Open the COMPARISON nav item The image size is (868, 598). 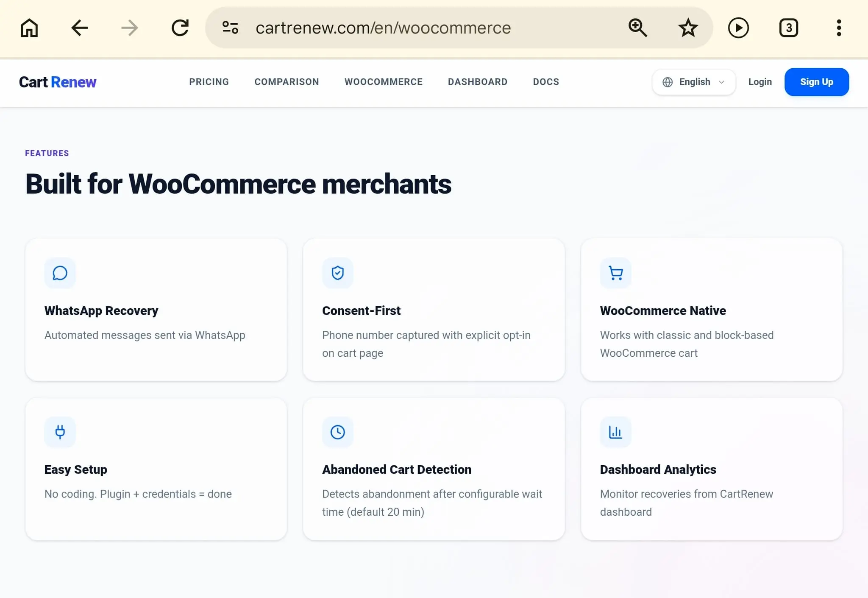click(287, 82)
